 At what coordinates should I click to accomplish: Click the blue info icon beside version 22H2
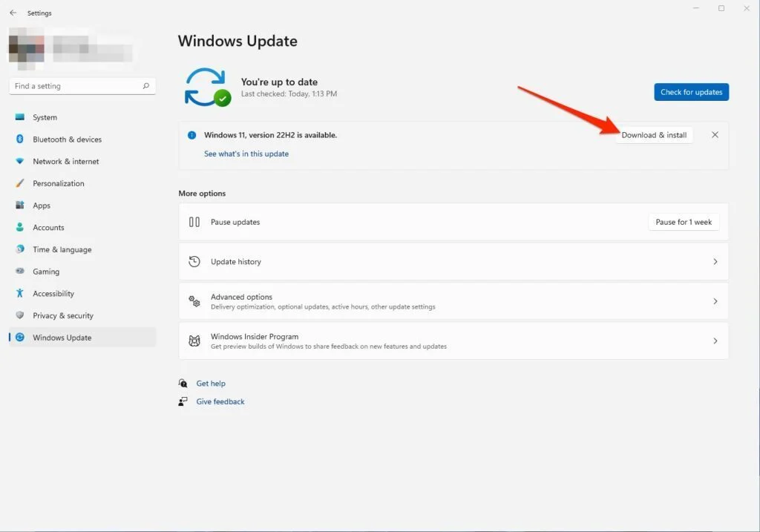(192, 135)
